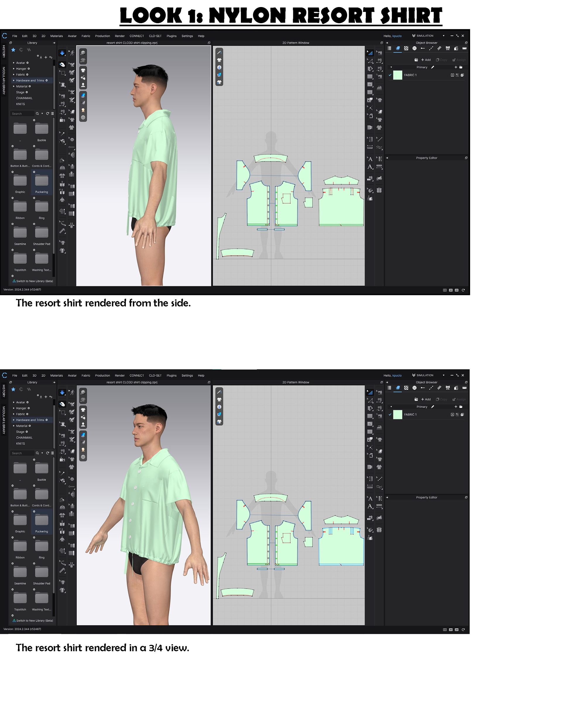Click globe icon in 3/4-view 3D toolbar
The height and width of the screenshot is (728, 562).
tap(83, 457)
